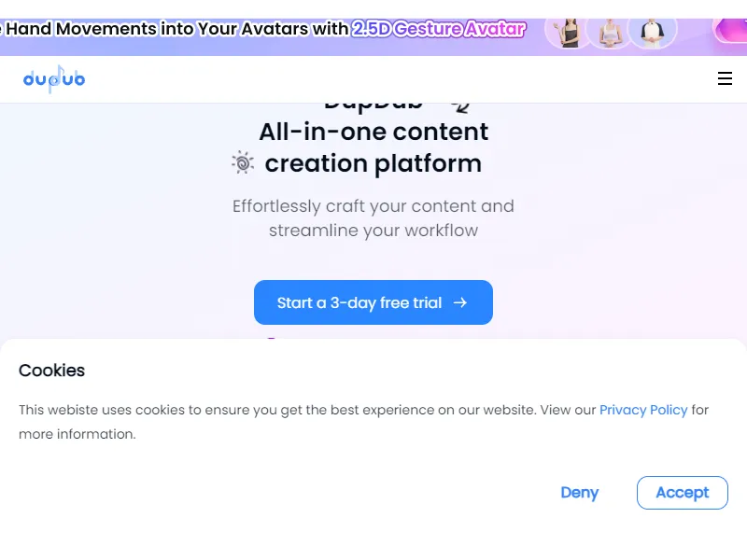Image resolution: width=747 pixels, height=560 pixels.
Task: Click the Cookies dialog heading
Action: [51, 371]
